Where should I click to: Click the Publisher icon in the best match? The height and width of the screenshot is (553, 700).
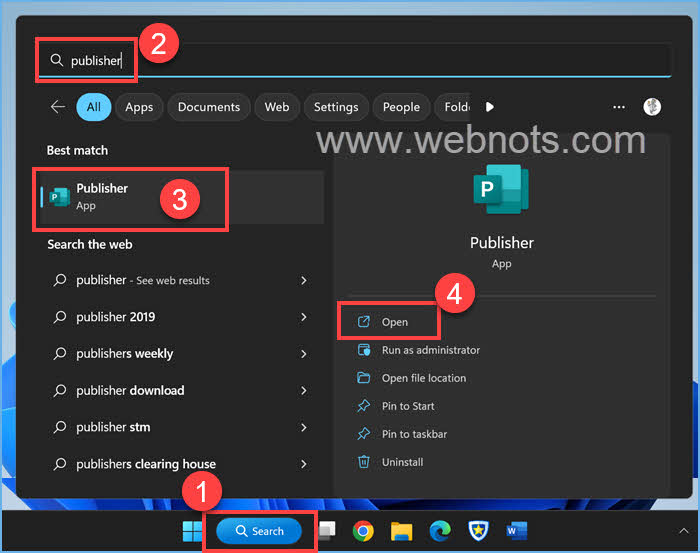click(59, 197)
